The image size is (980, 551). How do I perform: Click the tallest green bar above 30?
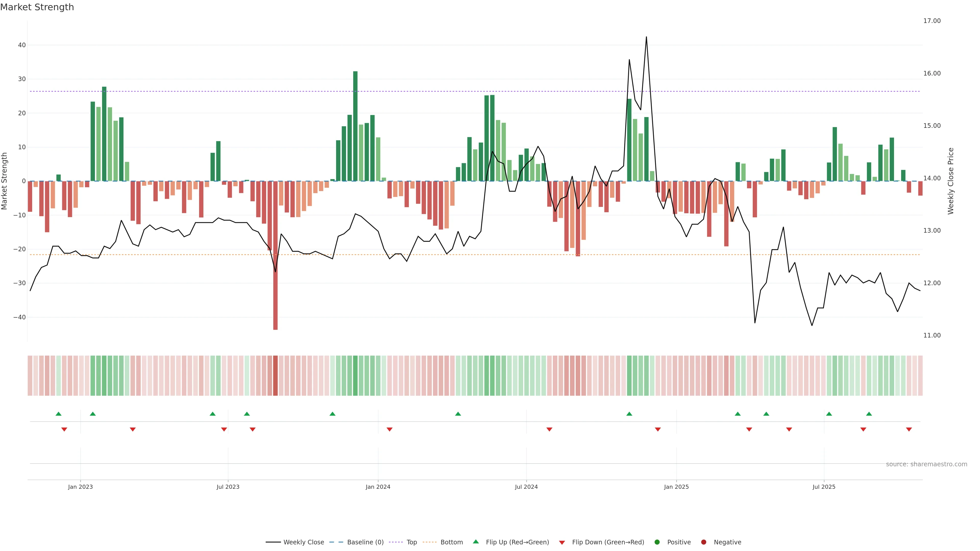tap(355, 126)
